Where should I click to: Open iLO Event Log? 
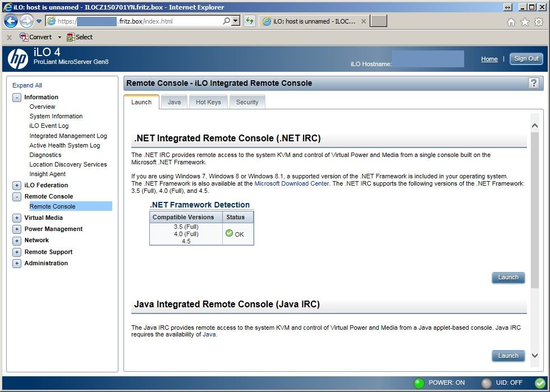[x=49, y=126]
